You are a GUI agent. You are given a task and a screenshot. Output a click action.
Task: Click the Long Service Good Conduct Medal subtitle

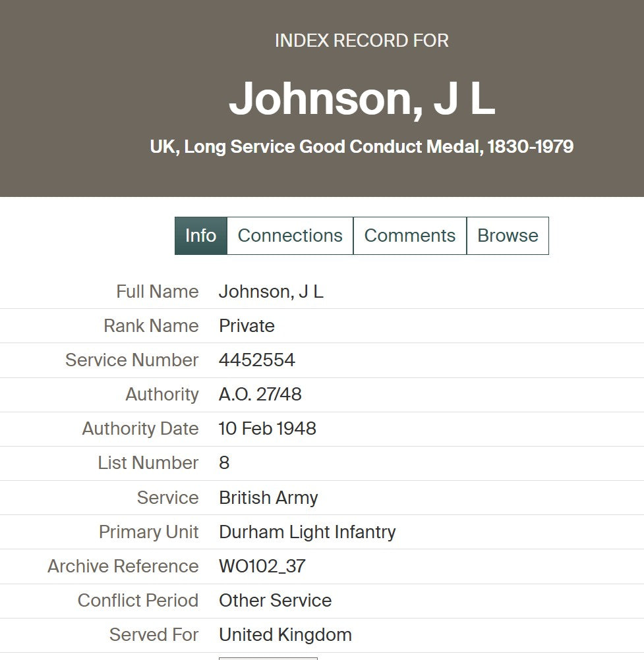pyautogui.click(x=362, y=146)
